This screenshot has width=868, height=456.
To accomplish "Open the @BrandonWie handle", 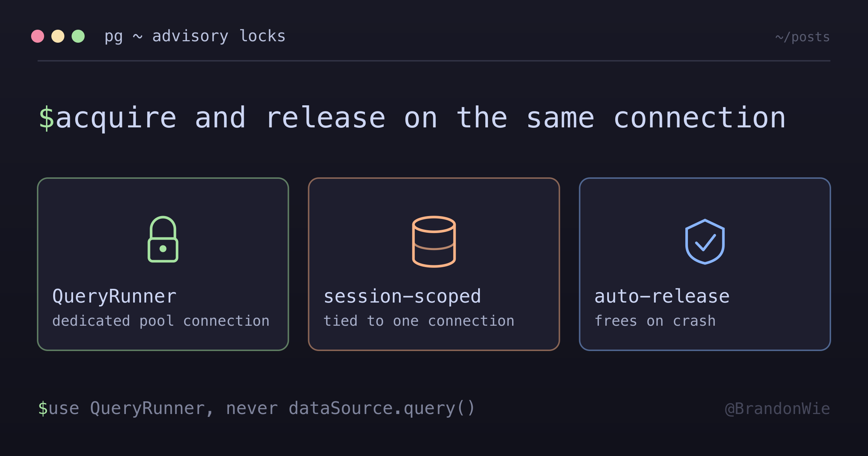I will point(778,409).
